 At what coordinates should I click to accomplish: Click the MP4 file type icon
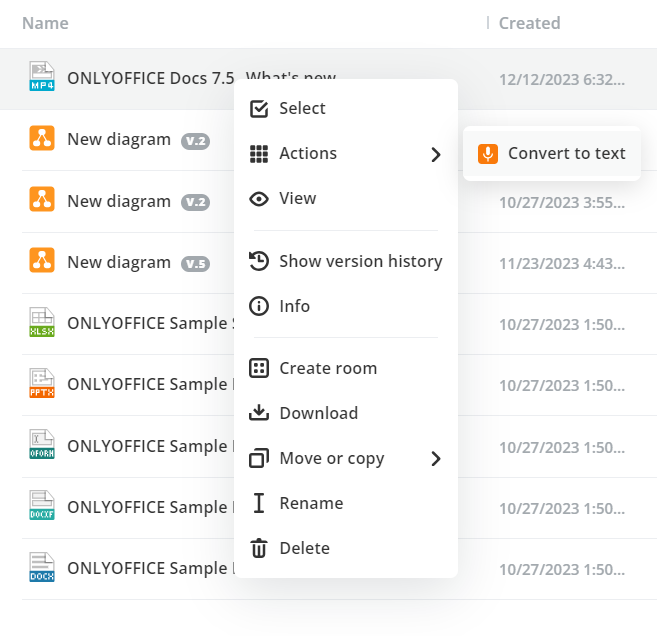(x=41, y=77)
